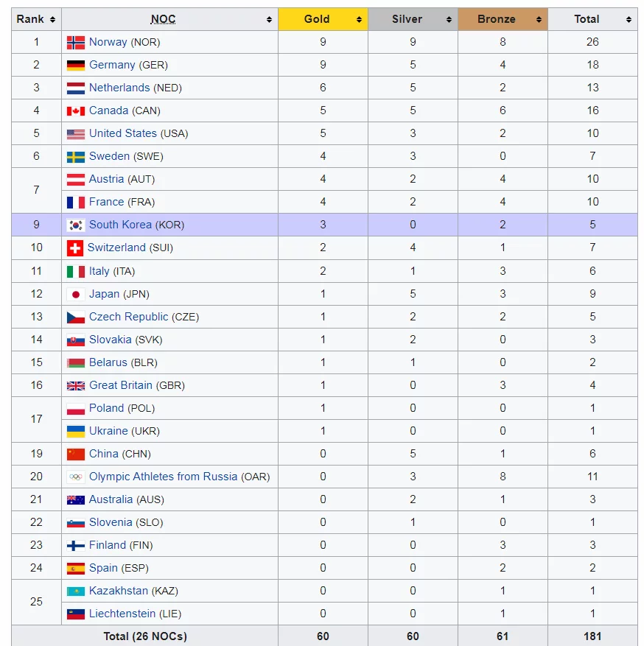Click the Canada flag icon

tap(76, 111)
